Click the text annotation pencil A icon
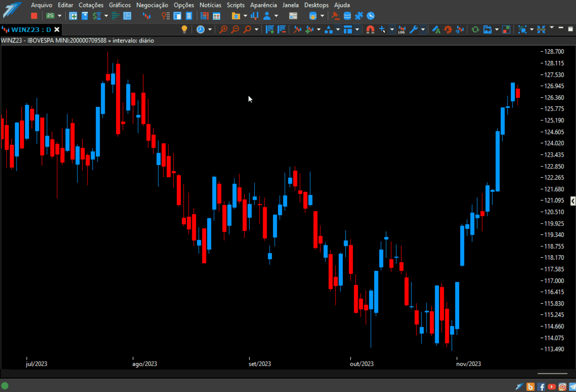 [x=436, y=29]
